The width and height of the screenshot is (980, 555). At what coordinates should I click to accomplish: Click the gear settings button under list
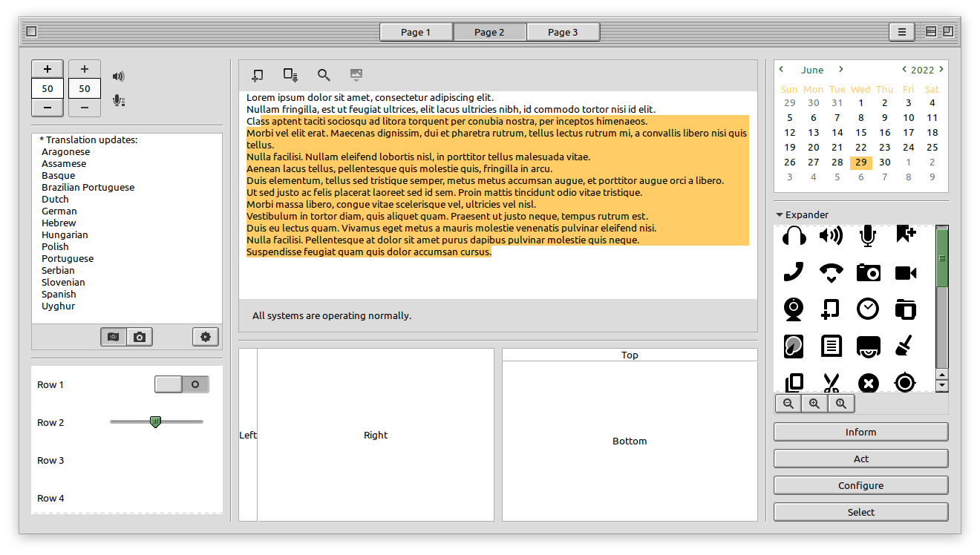pos(206,337)
